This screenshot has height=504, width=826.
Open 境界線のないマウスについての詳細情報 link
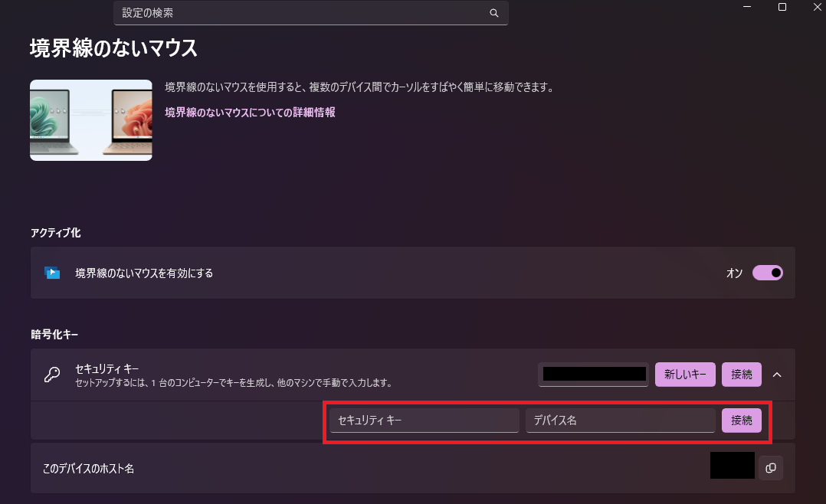pyautogui.click(x=250, y=112)
